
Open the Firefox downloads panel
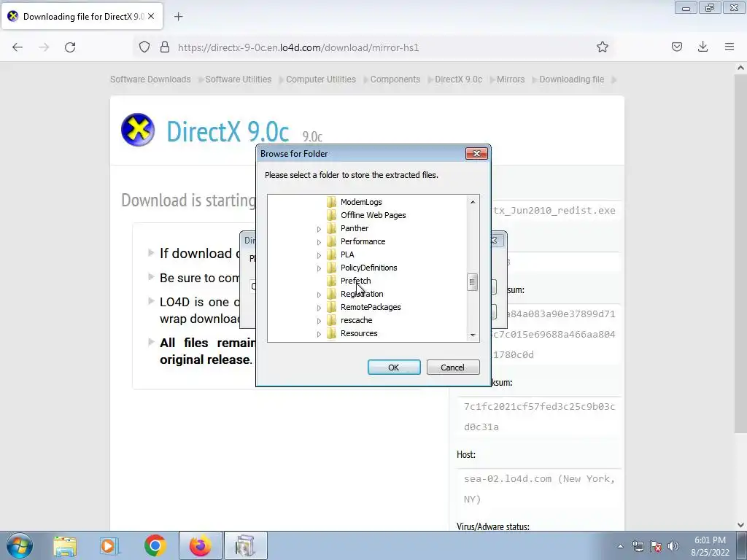(x=703, y=47)
